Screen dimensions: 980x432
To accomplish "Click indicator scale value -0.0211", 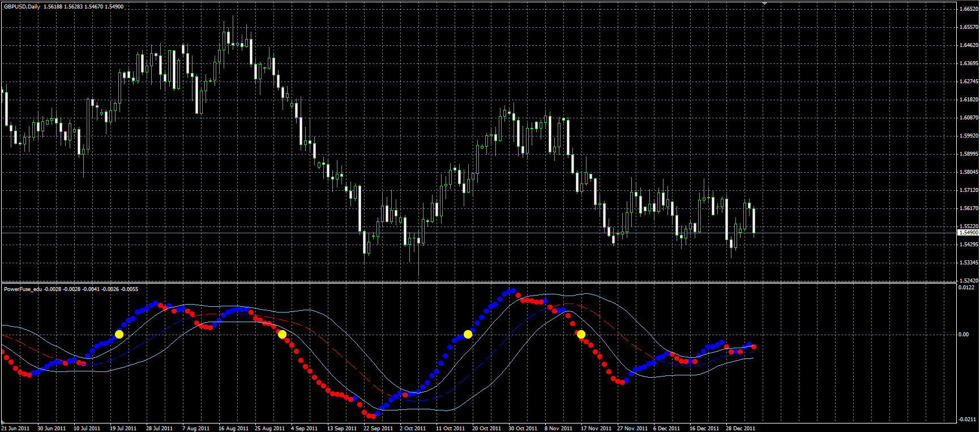I will (x=967, y=420).
